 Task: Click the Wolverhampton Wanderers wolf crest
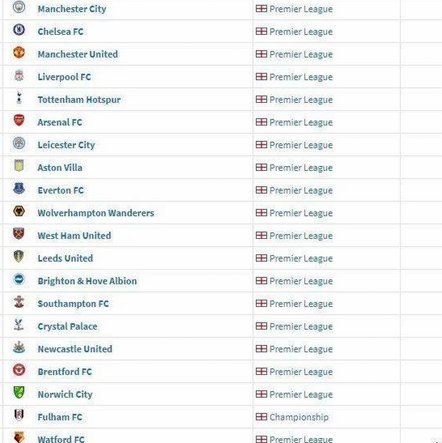click(x=19, y=211)
